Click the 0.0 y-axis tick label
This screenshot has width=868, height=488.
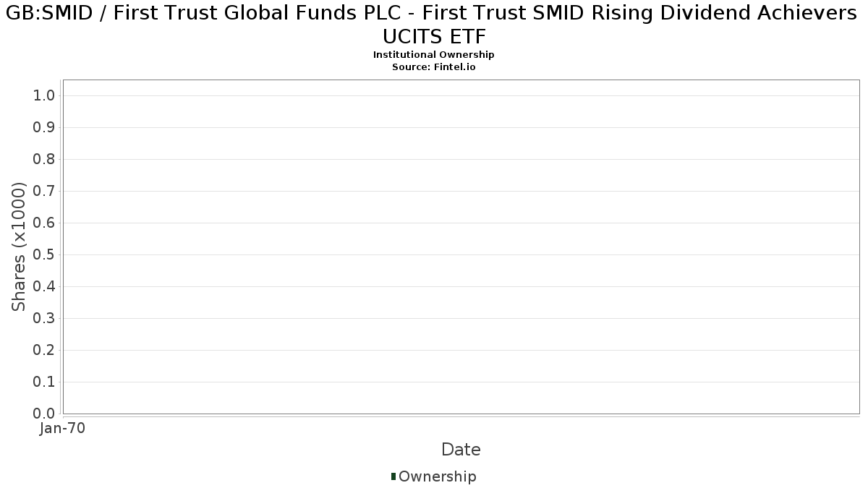coord(44,414)
